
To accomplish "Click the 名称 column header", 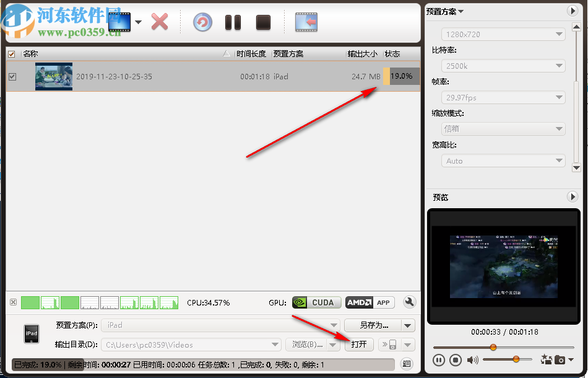I will (x=31, y=54).
